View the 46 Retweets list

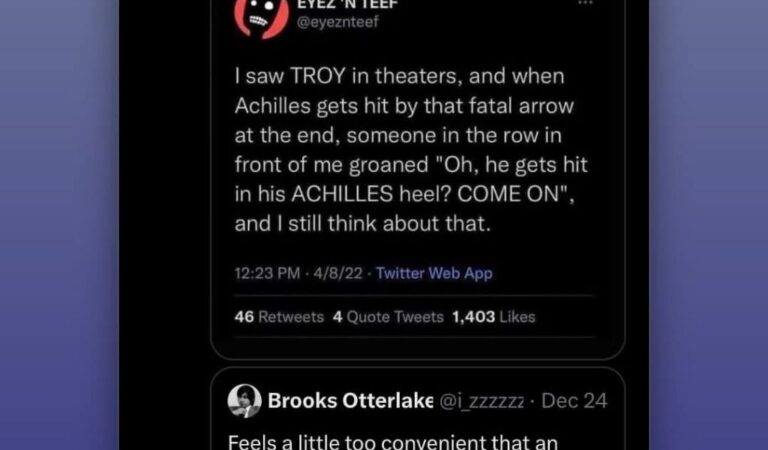(279, 317)
